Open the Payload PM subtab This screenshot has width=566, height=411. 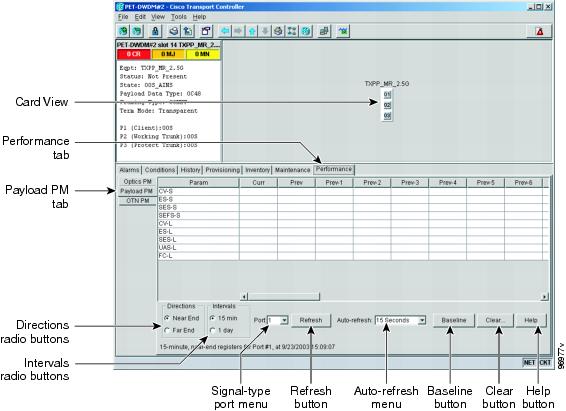136,191
